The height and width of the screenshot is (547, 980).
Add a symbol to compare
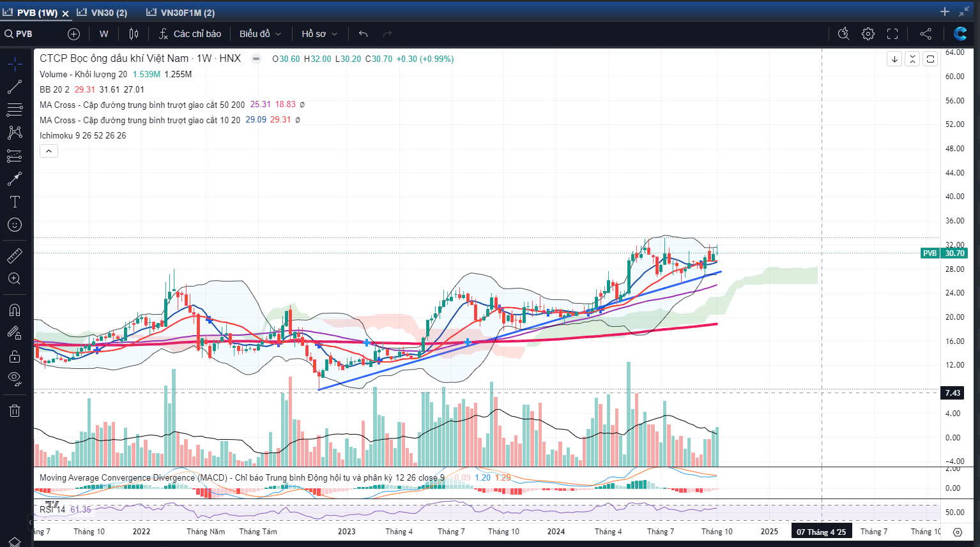pos(73,34)
